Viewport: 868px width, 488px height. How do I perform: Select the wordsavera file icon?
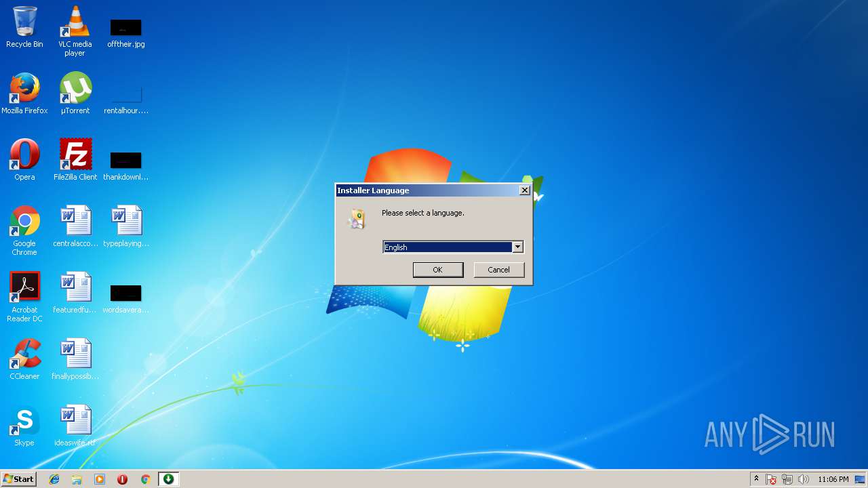(x=125, y=298)
